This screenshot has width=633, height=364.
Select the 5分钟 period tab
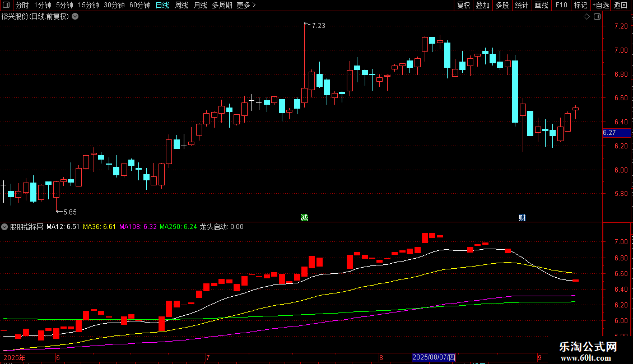(64, 5)
